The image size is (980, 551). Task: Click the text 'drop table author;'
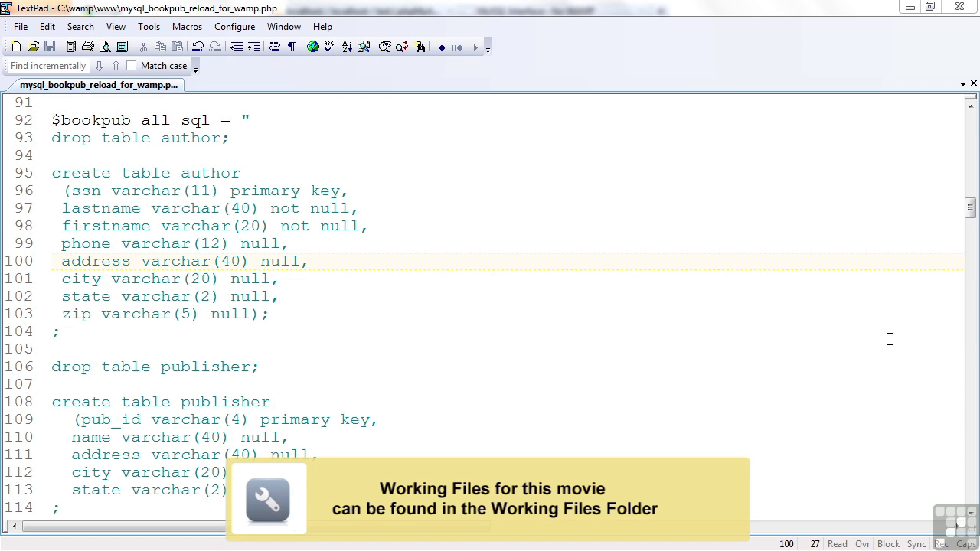(x=140, y=138)
